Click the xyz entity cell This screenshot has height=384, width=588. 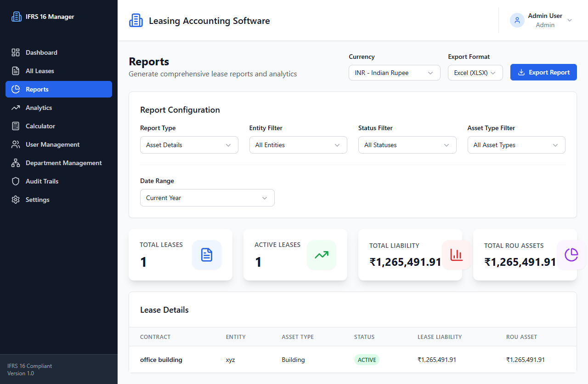click(x=231, y=360)
